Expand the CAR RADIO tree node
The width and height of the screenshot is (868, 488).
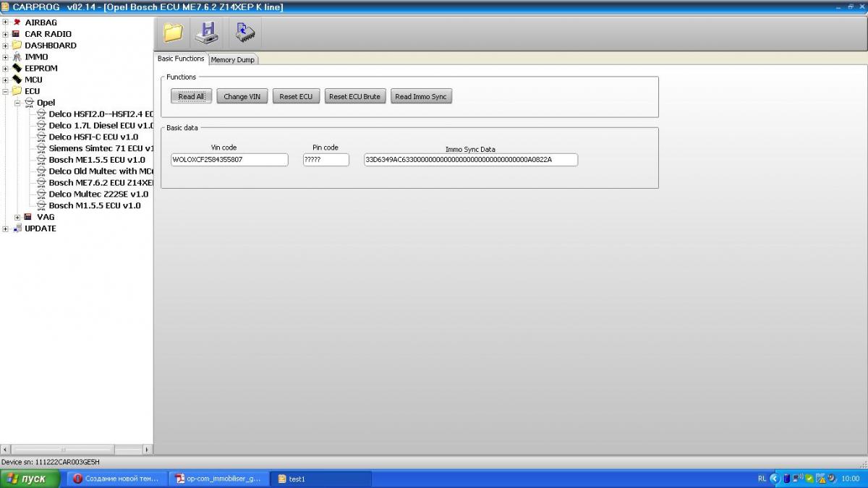pos(6,34)
